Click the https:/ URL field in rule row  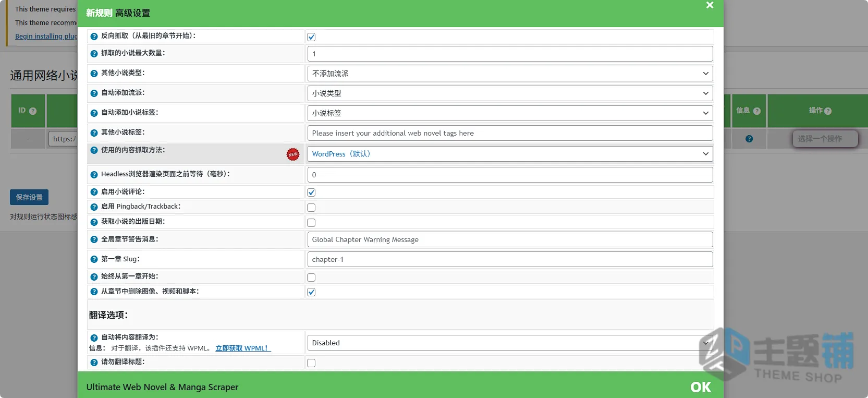click(63, 139)
